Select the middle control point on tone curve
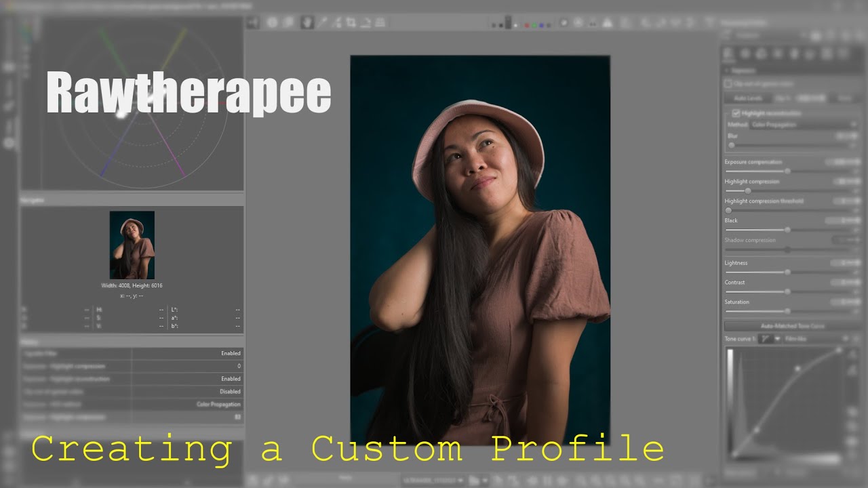The height and width of the screenshot is (488, 868). click(797, 369)
